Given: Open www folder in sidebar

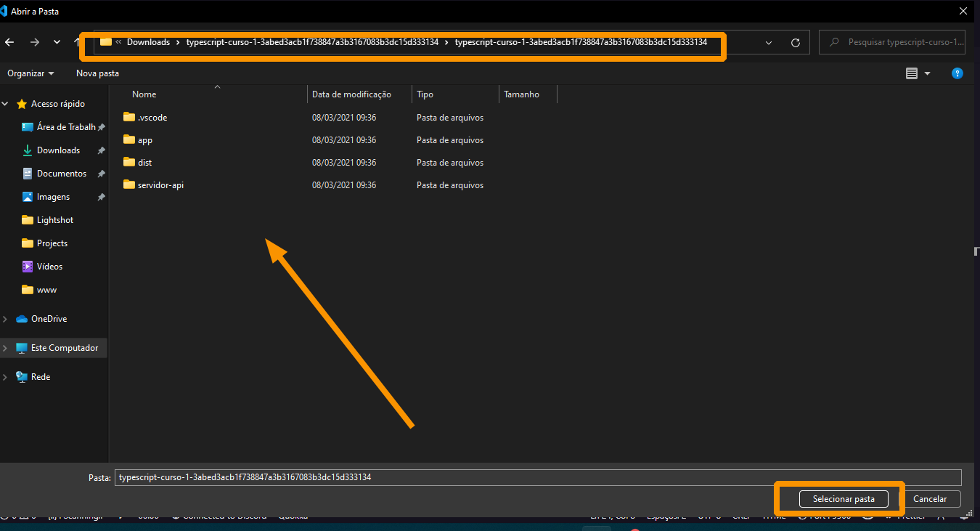Looking at the screenshot, I should (46, 290).
